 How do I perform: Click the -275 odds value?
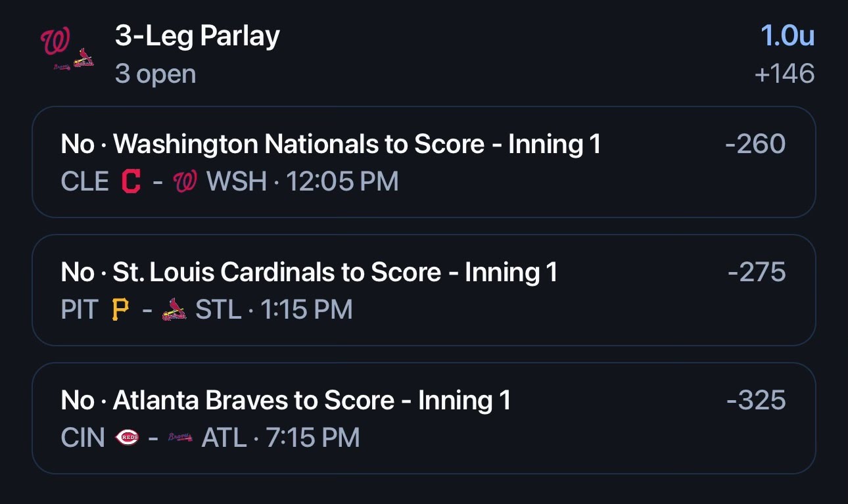click(757, 272)
